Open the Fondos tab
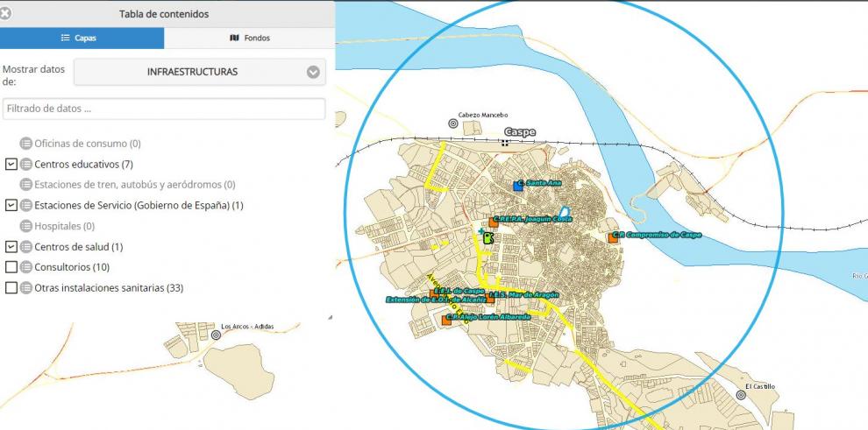 [249, 39]
